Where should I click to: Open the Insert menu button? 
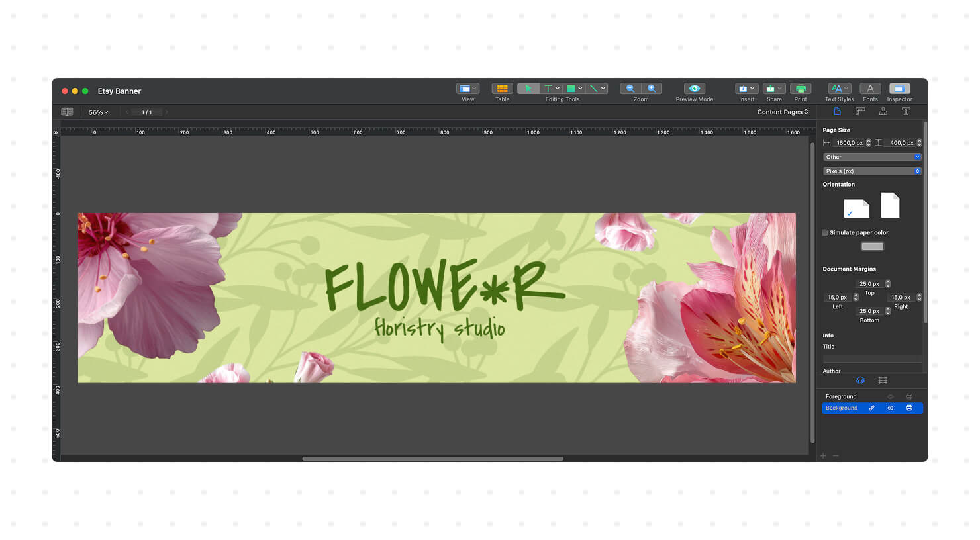coord(746,89)
